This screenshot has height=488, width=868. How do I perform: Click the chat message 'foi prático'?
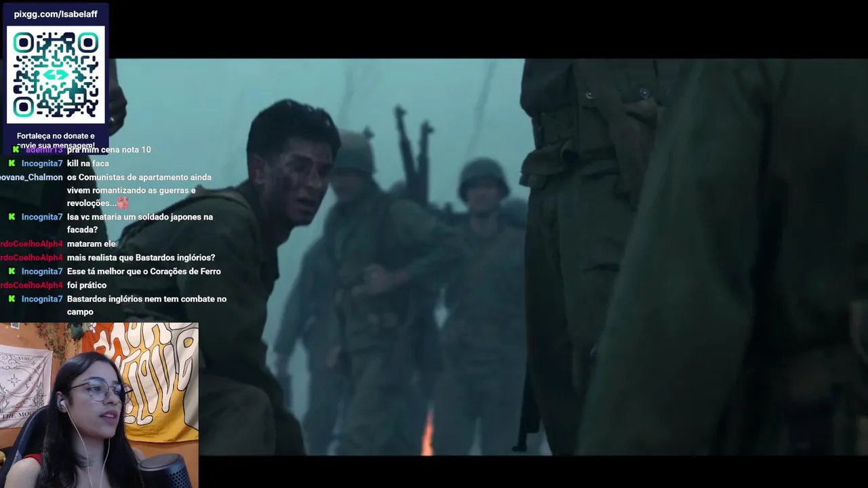click(x=86, y=285)
